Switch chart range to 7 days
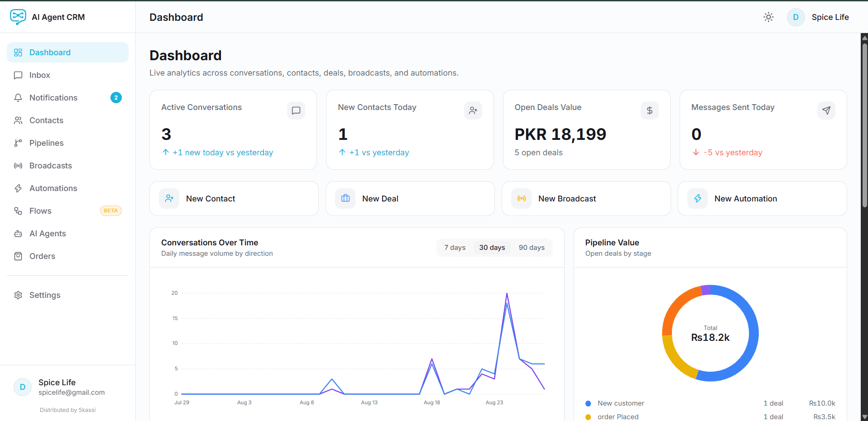This screenshot has height=421, width=868. click(455, 248)
